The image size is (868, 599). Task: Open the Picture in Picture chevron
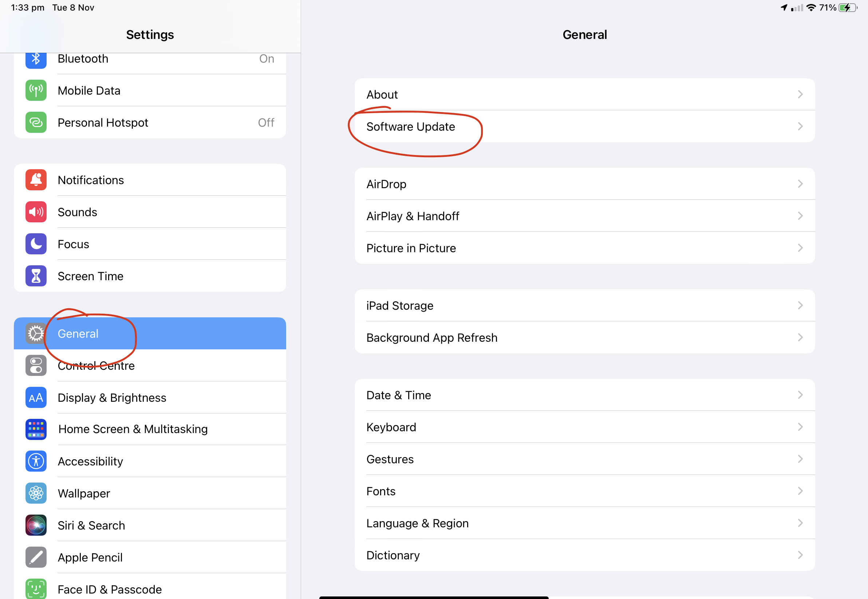point(800,248)
